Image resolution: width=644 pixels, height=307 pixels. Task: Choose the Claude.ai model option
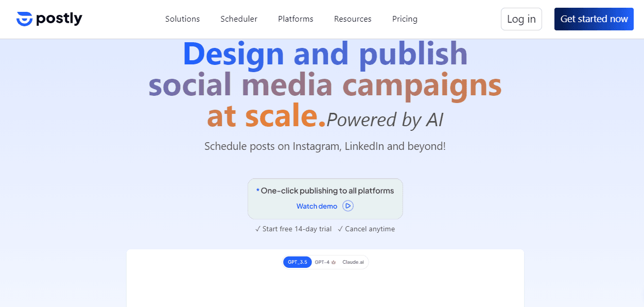(353, 262)
